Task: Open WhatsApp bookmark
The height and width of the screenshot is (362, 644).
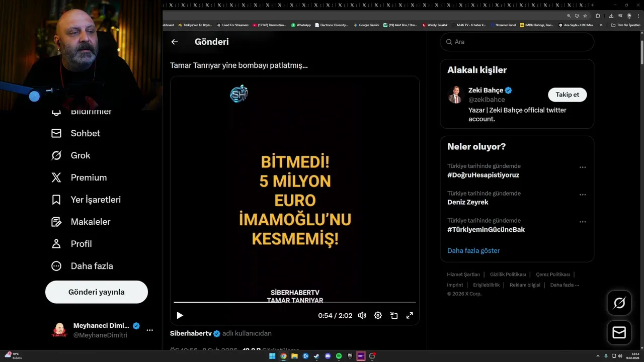Action: point(301,25)
